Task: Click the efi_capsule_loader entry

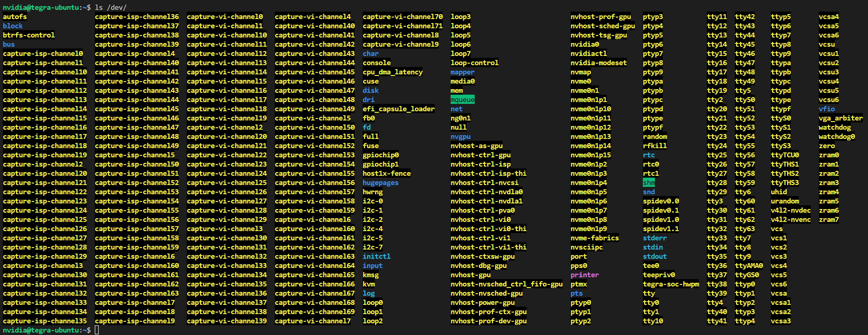Action: tap(398, 109)
